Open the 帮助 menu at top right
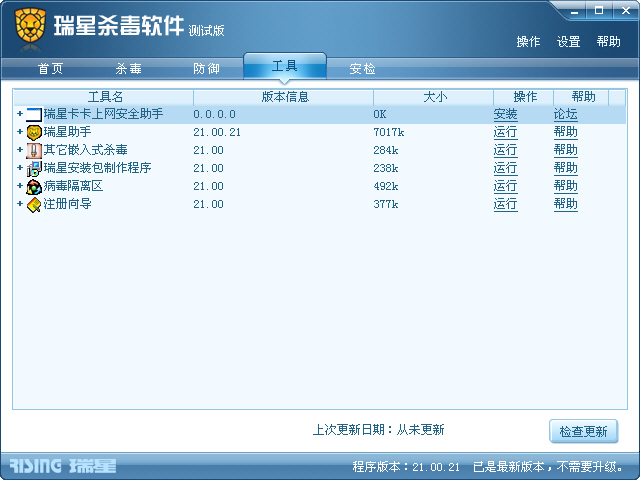This screenshot has height=480, width=640. point(609,42)
